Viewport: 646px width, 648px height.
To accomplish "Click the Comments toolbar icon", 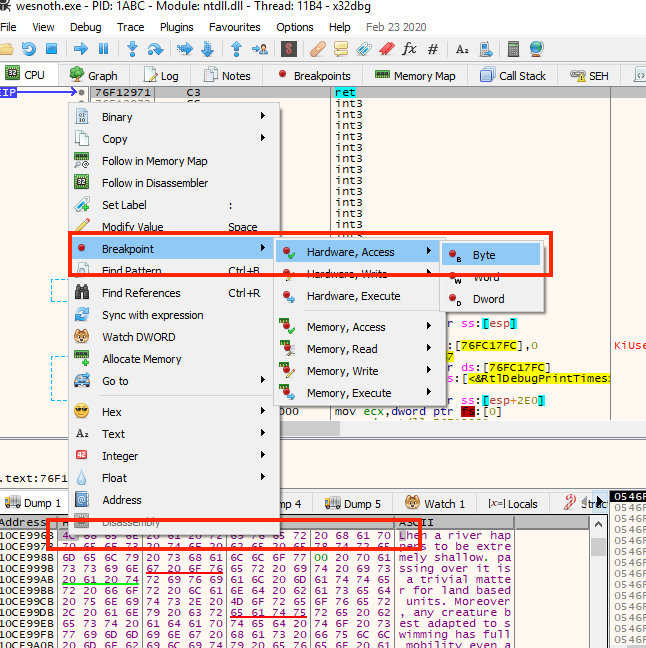I will click(x=341, y=49).
